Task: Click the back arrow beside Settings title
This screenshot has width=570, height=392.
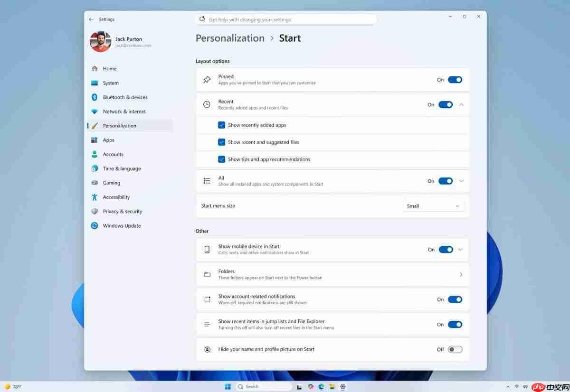Action: point(91,19)
